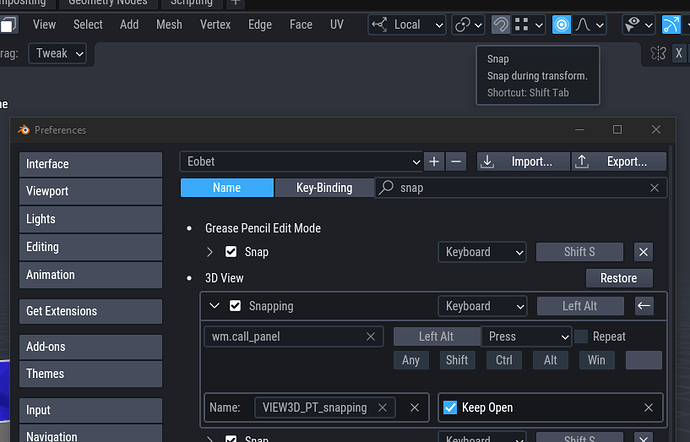Add new keymap preset plus button
690x442 pixels.
(434, 162)
